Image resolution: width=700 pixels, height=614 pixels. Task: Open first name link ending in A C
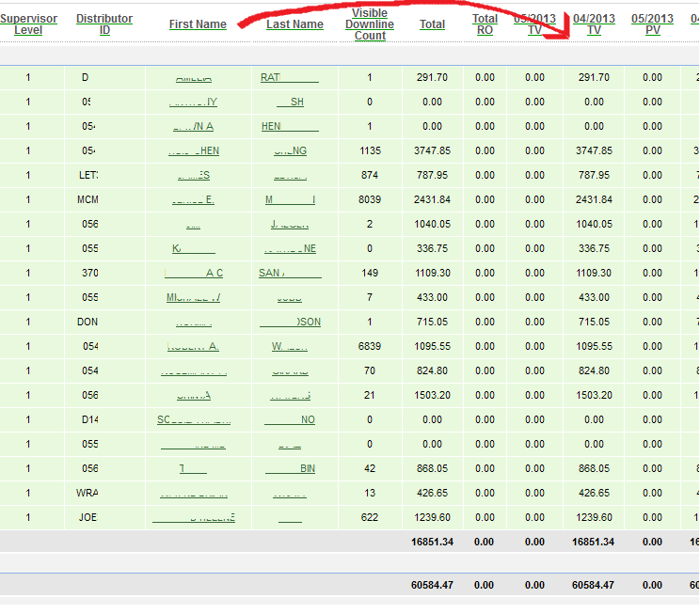pos(193,273)
